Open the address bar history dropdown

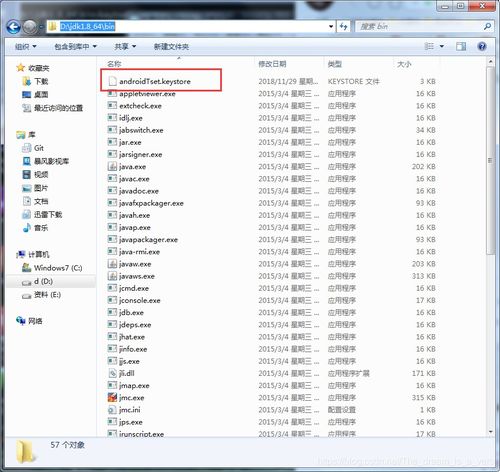[x=331, y=27]
